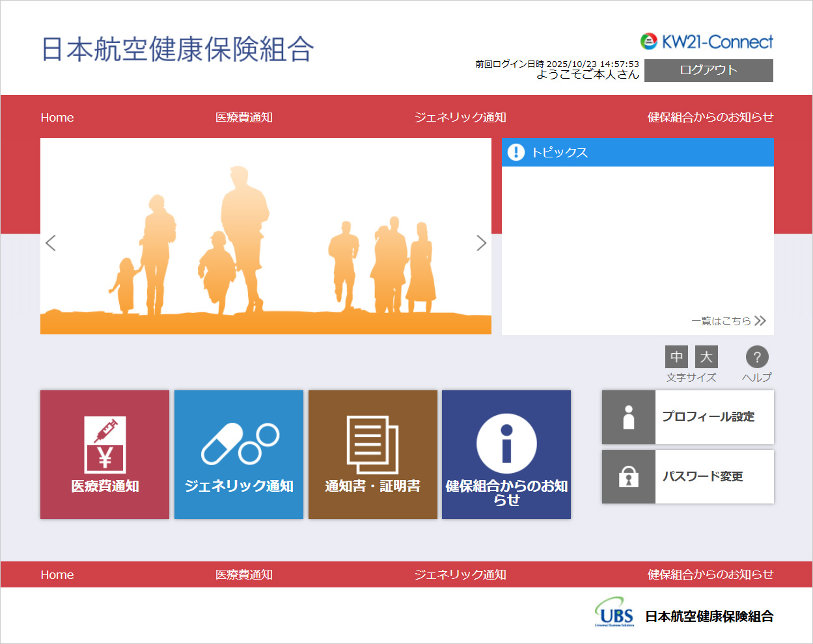The height and width of the screenshot is (644, 813).
Task: Click 健保組合からのお知らせ in the footer navigation
Action: click(x=710, y=574)
